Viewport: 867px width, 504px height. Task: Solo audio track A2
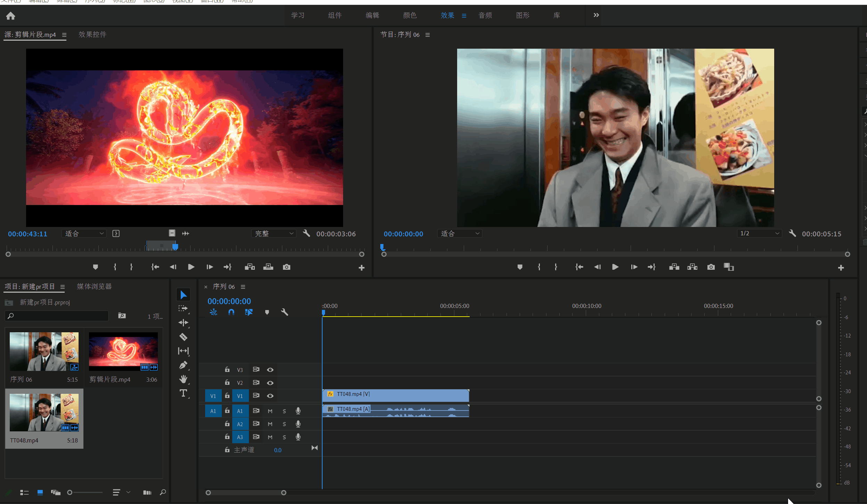click(284, 424)
